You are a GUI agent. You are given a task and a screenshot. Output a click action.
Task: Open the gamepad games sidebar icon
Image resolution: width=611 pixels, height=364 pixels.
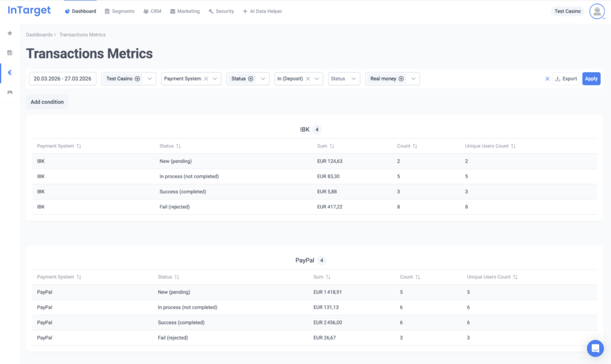click(x=10, y=92)
